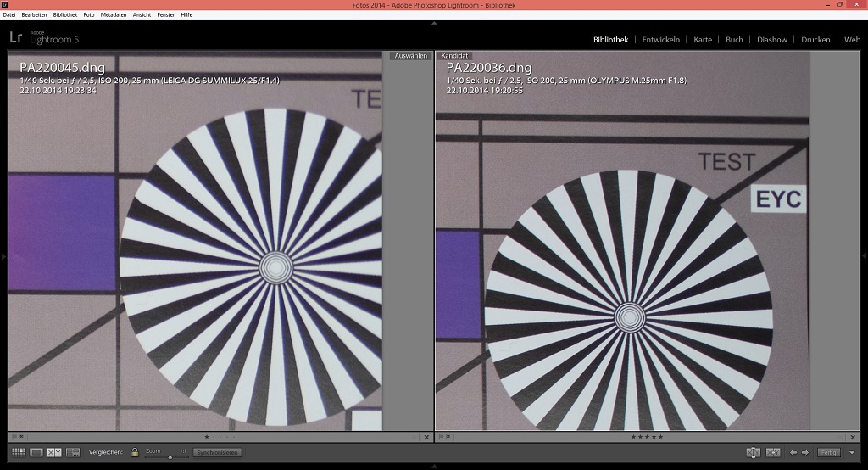Expand the left panel via edge arrow

(x=3, y=255)
